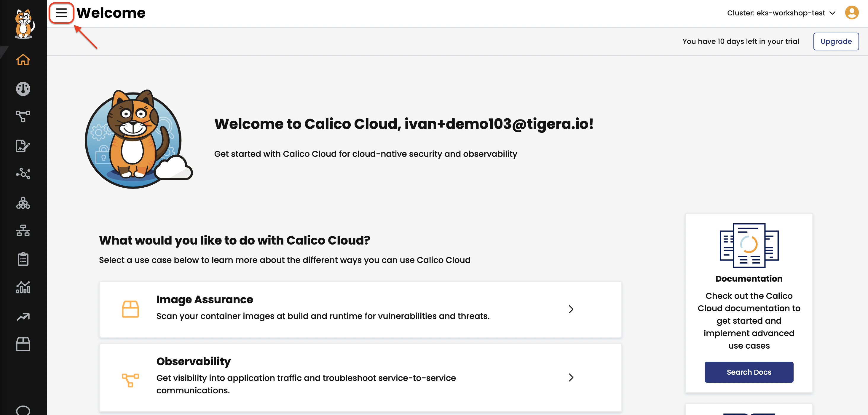Click the user account avatar icon

[851, 13]
